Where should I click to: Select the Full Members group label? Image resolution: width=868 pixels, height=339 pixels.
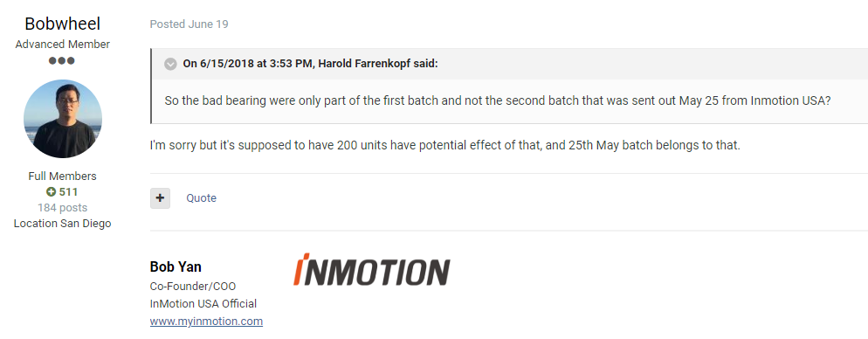(63, 176)
